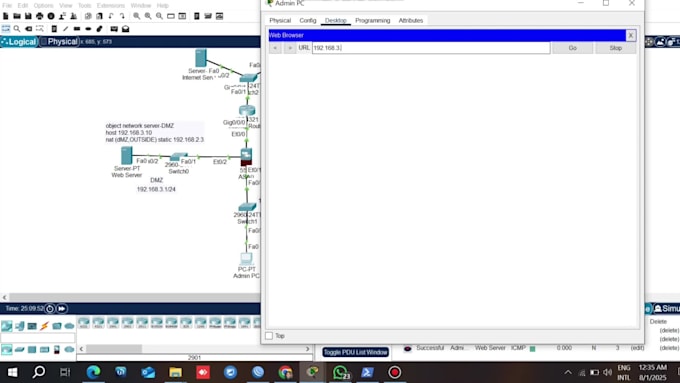Click the Internet Server device in topology
The width and height of the screenshot is (680, 383).
pyautogui.click(x=200, y=58)
